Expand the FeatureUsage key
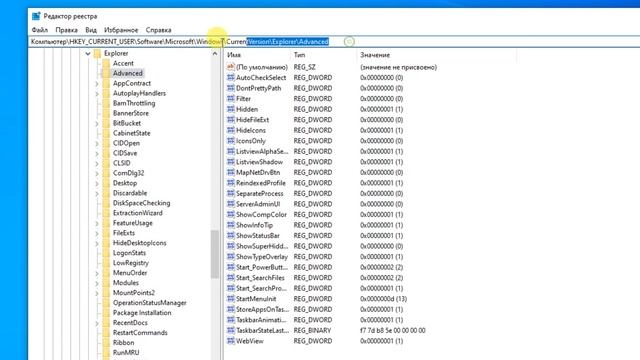 coord(97,223)
